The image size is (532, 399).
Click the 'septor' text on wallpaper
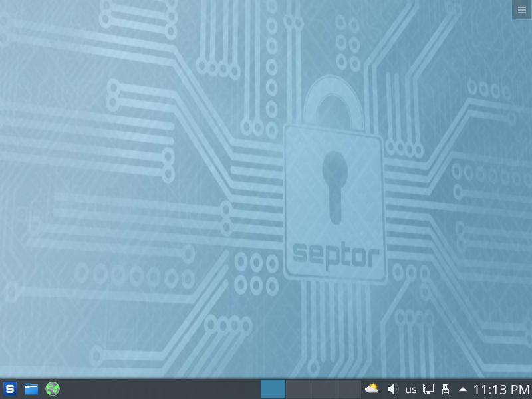tap(336, 254)
